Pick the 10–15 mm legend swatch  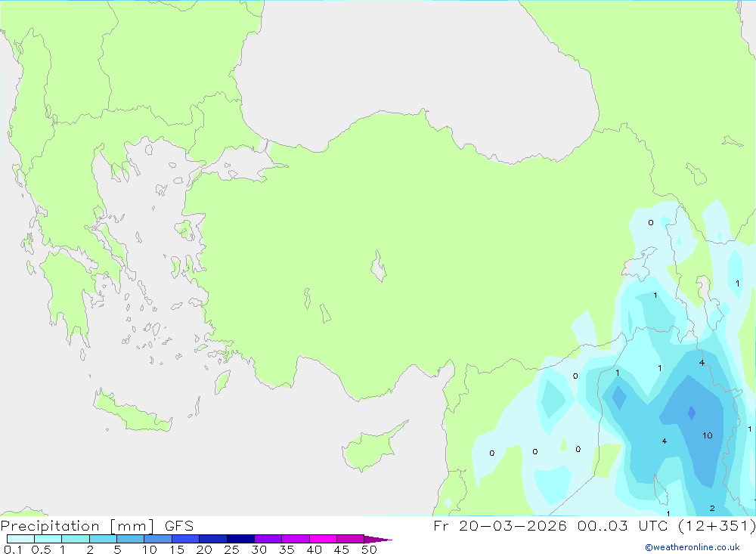point(158,539)
